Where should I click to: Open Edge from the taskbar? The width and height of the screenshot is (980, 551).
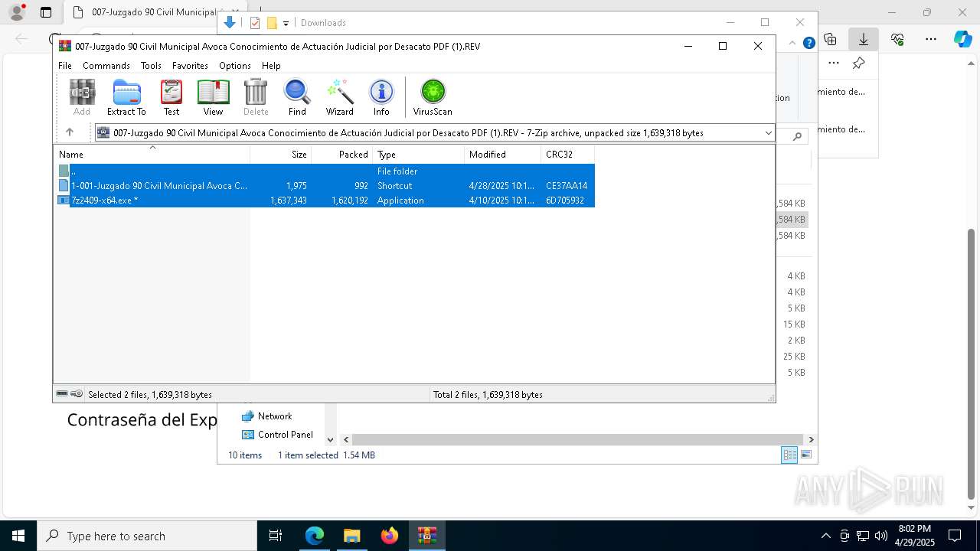[x=315, y=536]
